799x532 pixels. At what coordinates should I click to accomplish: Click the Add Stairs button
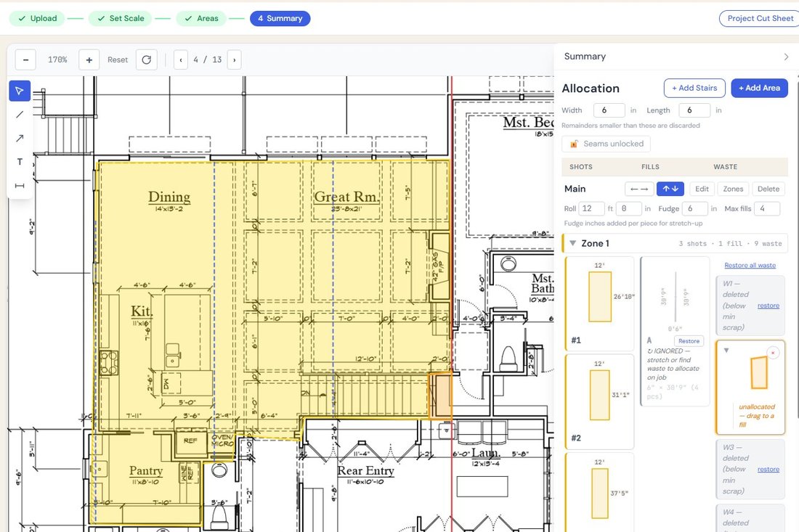[694, 88]
